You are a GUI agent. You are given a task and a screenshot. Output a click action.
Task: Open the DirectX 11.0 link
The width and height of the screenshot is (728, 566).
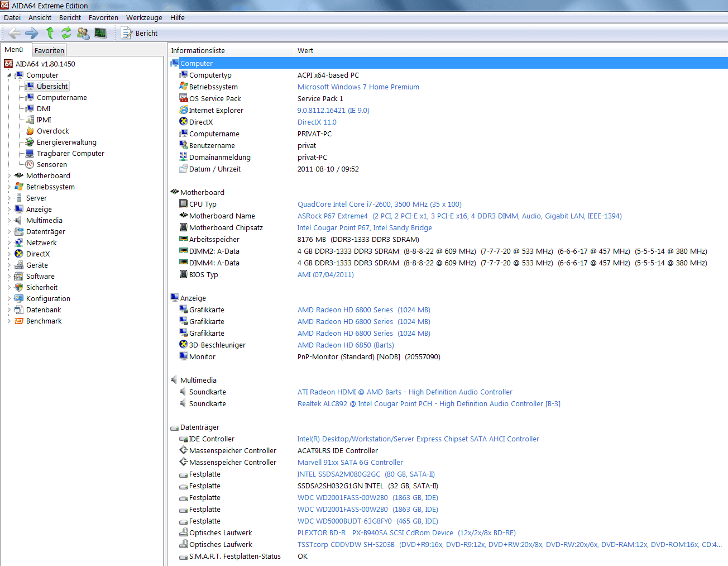point(317,122)
